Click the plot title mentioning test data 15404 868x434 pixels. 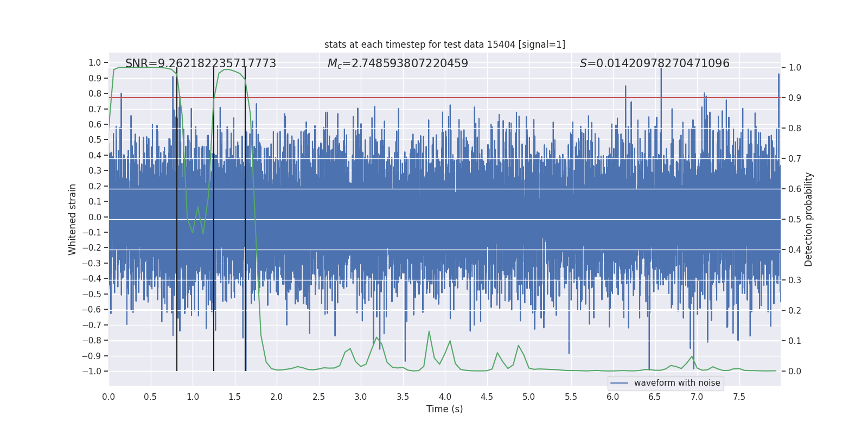[x=445, y=44]
